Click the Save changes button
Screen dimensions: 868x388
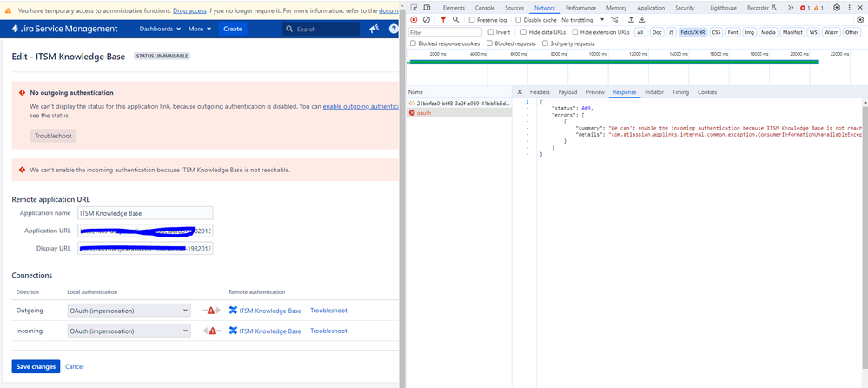point(36,366)
